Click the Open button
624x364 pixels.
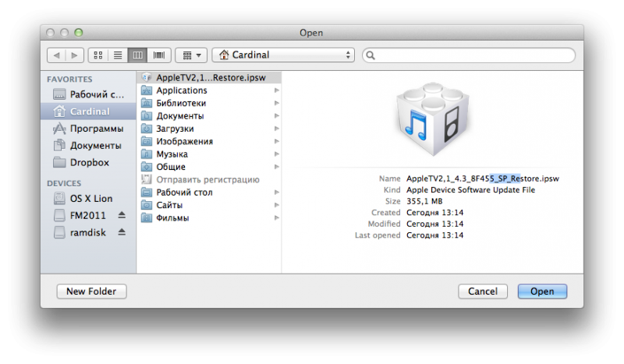coord(542,292)
